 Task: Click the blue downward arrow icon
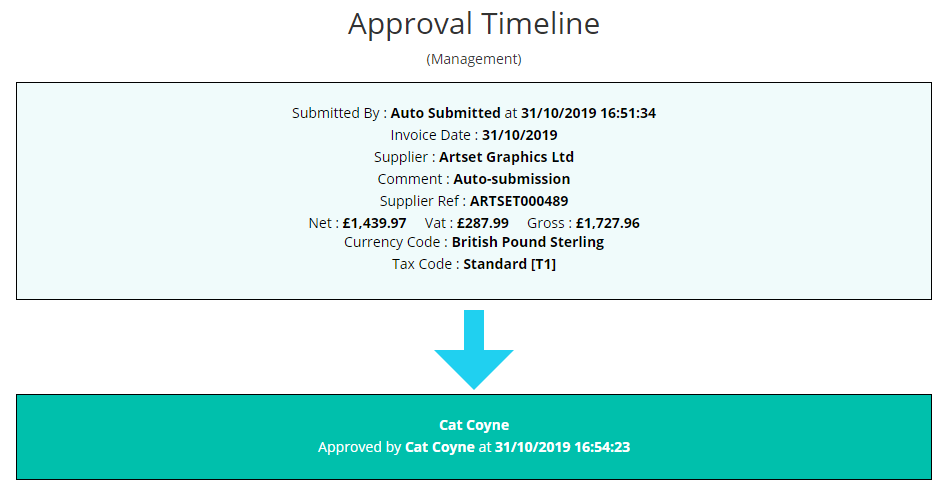[x=474, y=350]
